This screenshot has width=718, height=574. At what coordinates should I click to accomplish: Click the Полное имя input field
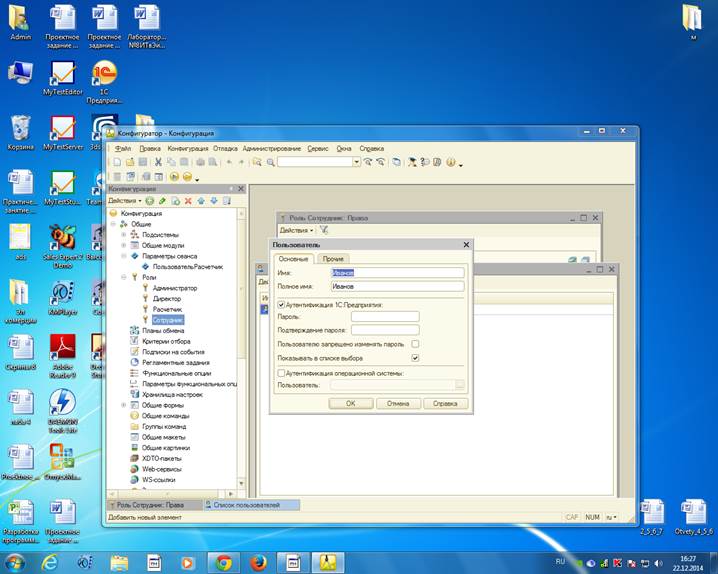point(397,286)
